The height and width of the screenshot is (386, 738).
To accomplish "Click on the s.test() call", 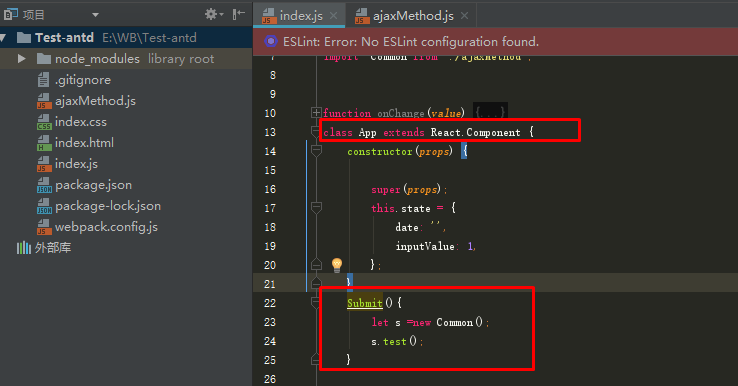I will tap(396, 341).
